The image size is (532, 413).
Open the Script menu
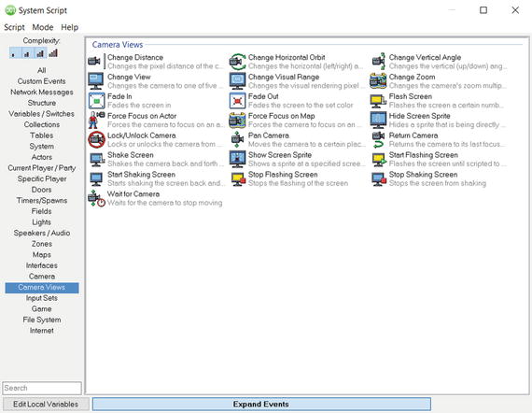(14, 27)
